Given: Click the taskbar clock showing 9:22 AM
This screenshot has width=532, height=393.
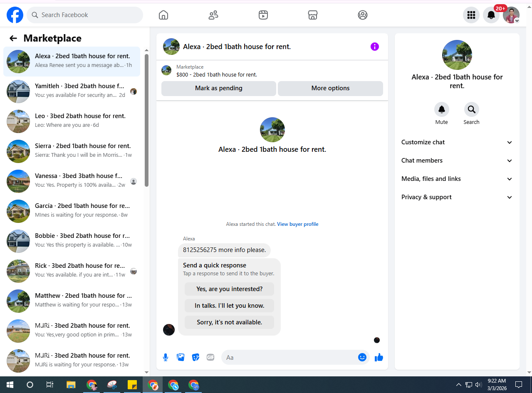Looking at the screenshot, I should click(x=497, y=385).
